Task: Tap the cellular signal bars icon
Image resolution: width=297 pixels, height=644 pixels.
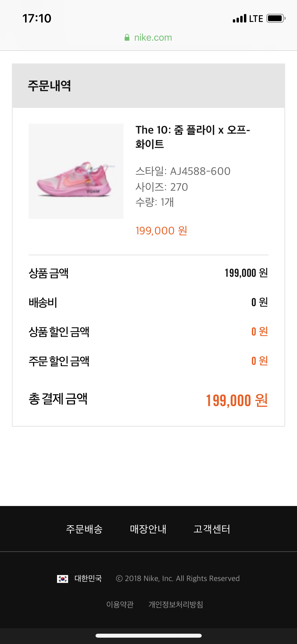Action: [239, 19]
